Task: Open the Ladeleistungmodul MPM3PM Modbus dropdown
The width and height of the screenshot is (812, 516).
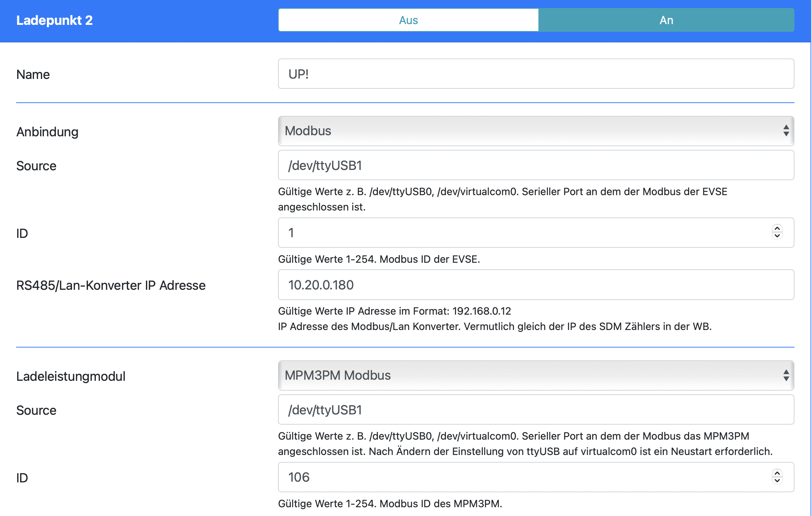Action: (527, 375)
